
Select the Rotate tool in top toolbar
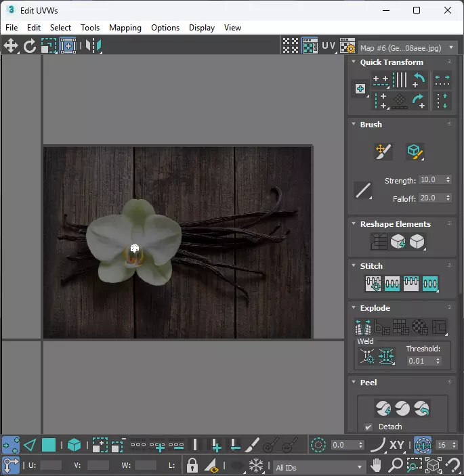tap(30, 46)
